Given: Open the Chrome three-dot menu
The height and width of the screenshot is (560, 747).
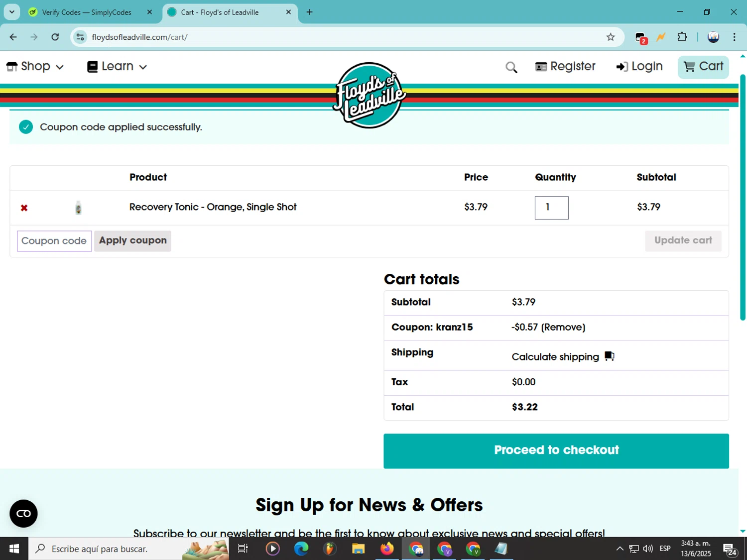Looking at the screenshot, I should click(734, 37).
